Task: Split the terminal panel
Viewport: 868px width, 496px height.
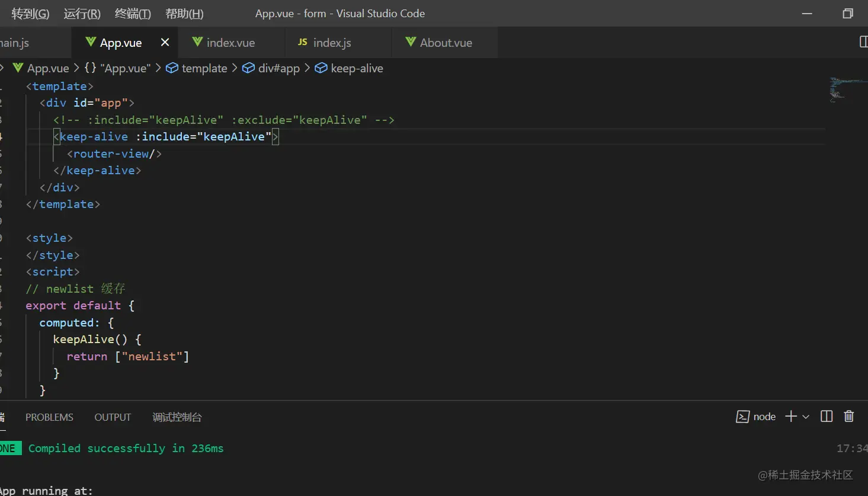Action: click(x=827, y=417)
